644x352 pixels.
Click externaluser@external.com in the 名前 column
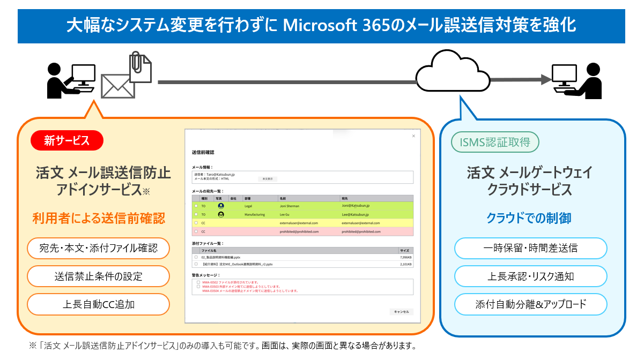pos(299,223)
